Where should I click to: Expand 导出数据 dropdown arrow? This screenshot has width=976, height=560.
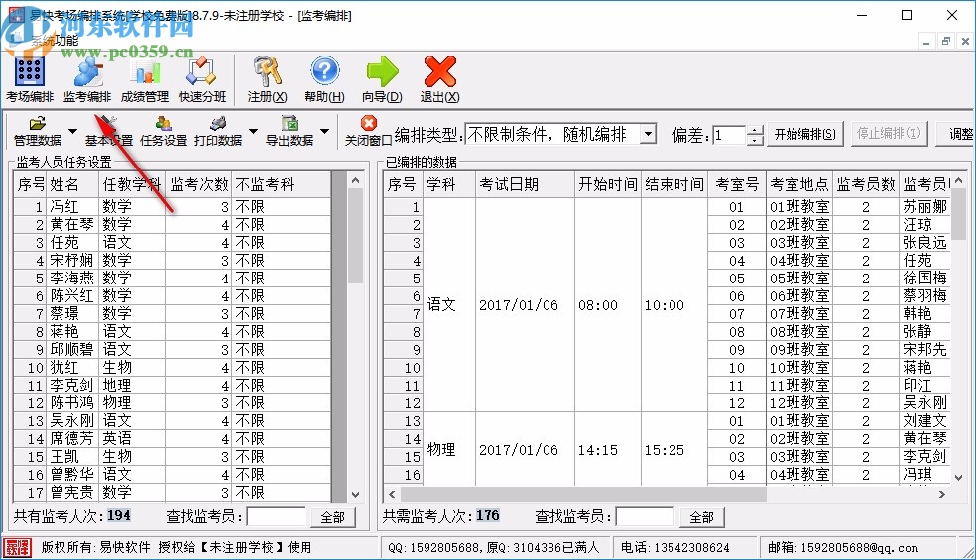(x=325, y=131)
